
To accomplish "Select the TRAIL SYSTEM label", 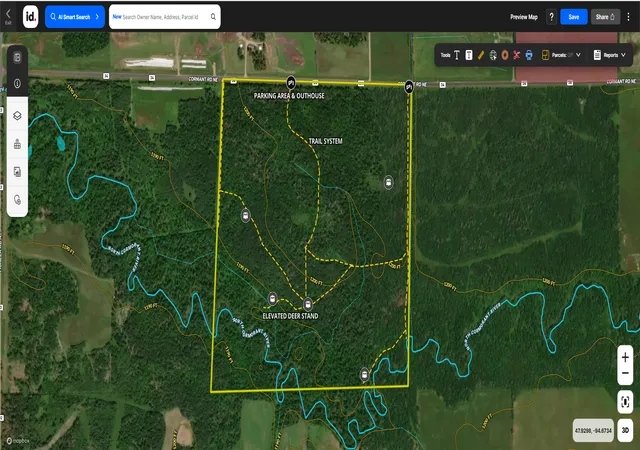I will click(325, 141).
